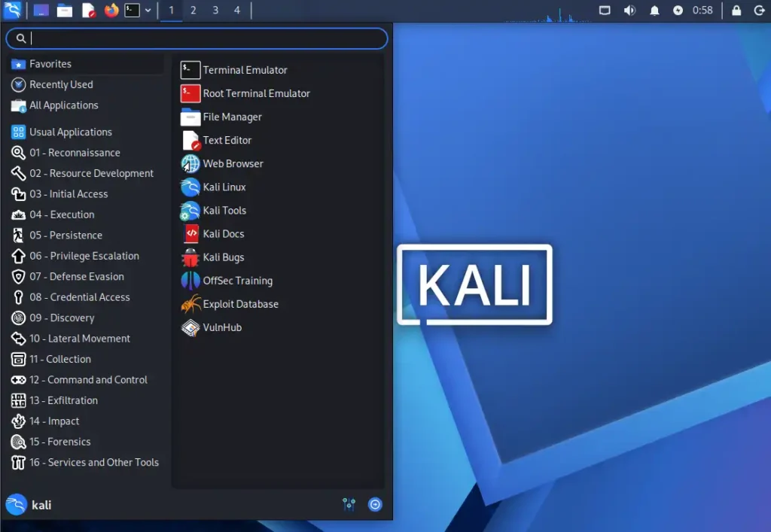Open 02 - Resource Development category

pyautogui.click(x=86, y=173)
